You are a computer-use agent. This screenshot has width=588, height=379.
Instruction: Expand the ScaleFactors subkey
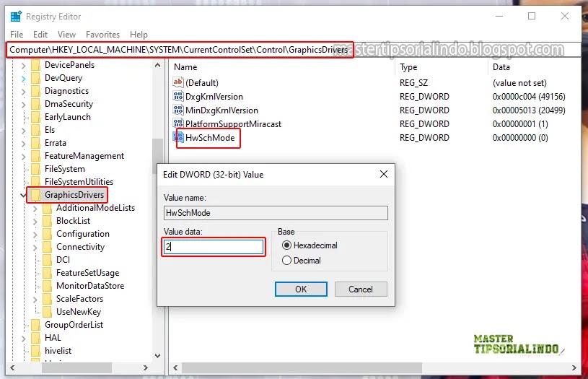[35, 300]
